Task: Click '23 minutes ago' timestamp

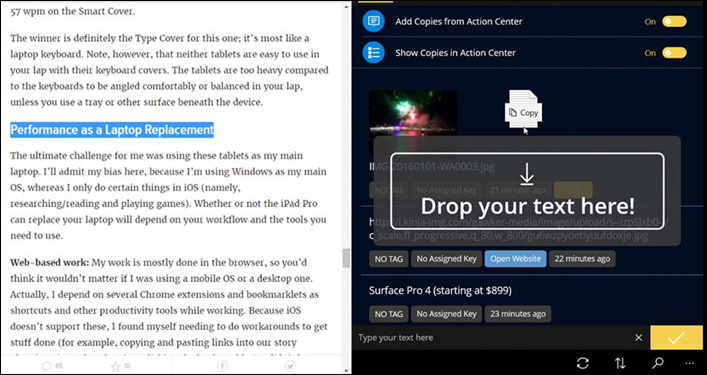Action: click(x=518, y=314)
